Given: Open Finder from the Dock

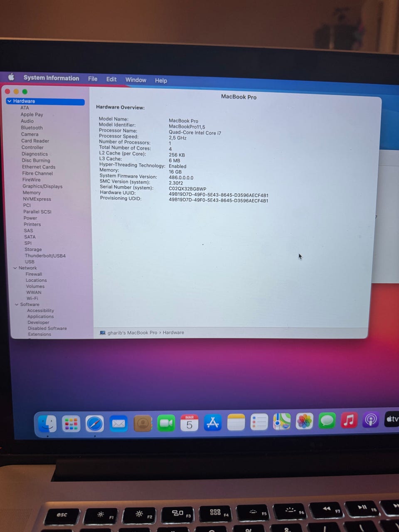Looking at the screenshot, I should [47, 424].
